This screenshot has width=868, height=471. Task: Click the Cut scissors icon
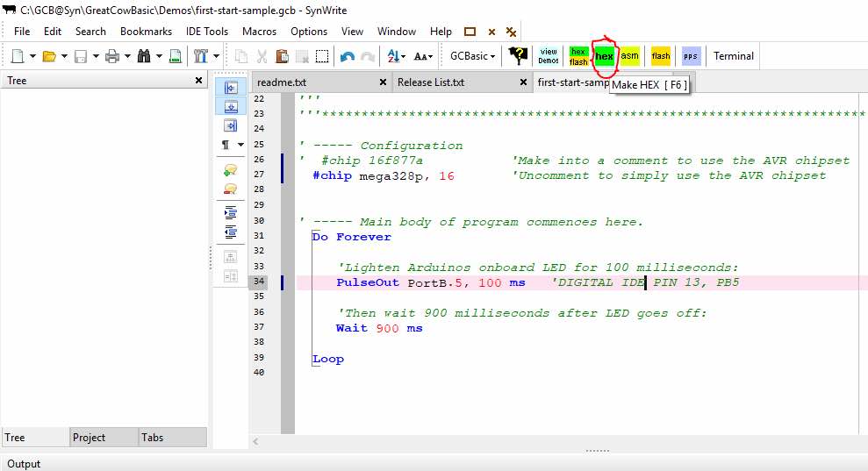[262, 56]
